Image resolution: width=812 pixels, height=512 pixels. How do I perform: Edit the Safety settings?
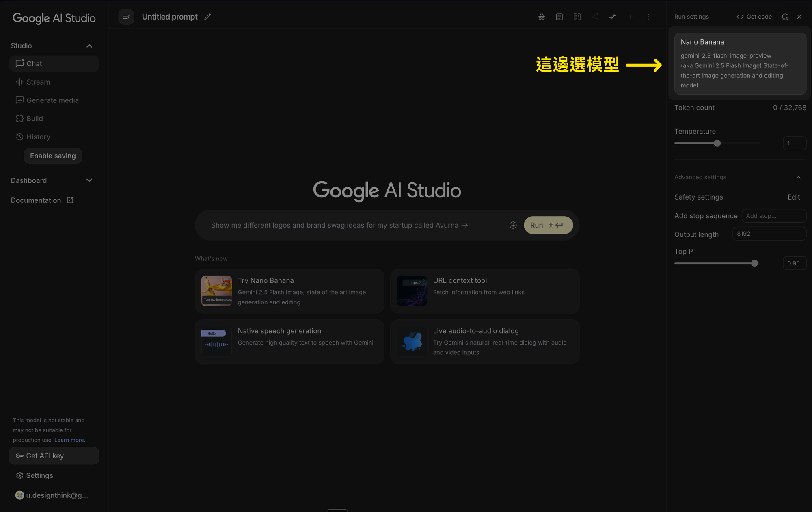(x=794, y=197)
